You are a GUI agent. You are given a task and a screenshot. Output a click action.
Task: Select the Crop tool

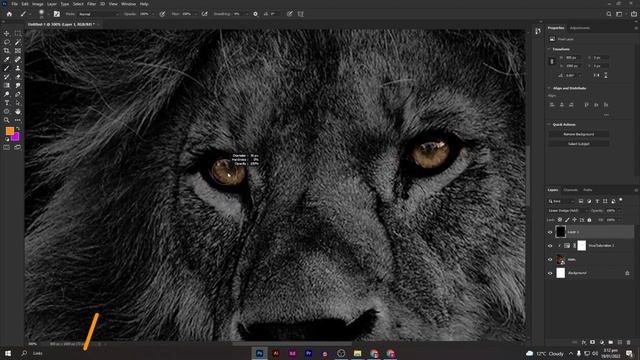pyautogui.click(x=7, y=51)
